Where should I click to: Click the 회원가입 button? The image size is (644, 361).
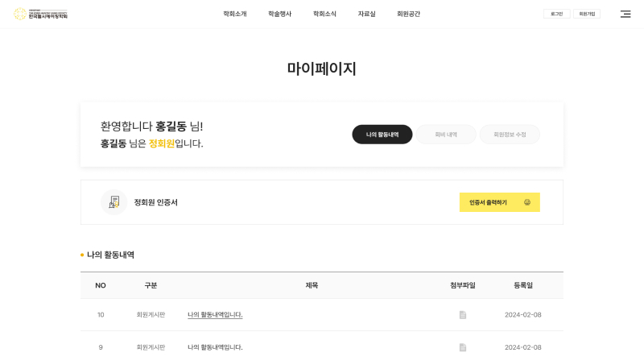(587, 14)
